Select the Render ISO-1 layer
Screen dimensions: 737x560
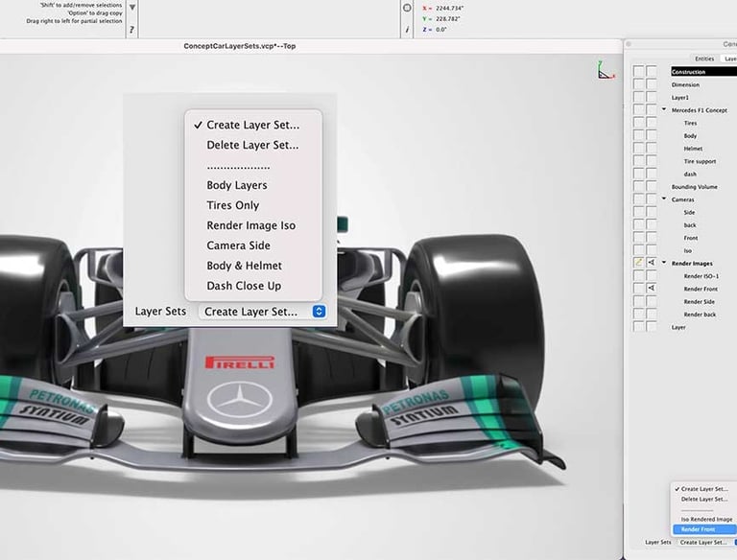click(x=701, y=276)
